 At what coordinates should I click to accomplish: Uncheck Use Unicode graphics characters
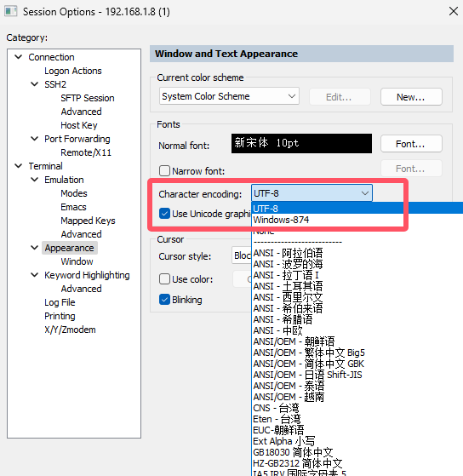pos(164,213)
